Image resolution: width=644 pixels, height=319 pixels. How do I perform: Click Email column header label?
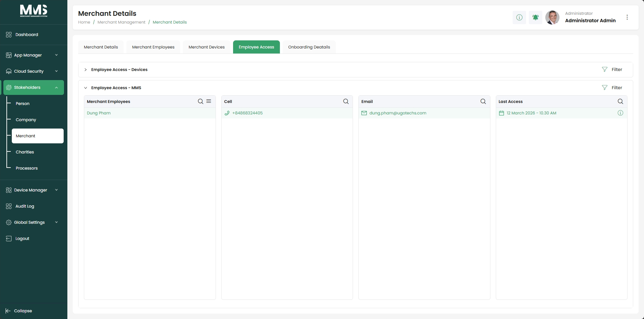tap(367, 102)
